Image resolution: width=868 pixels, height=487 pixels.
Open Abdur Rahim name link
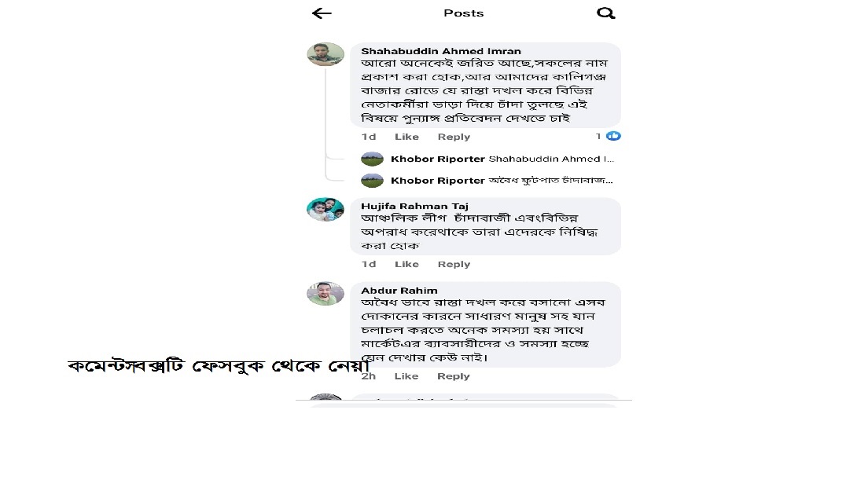[399, 290]
